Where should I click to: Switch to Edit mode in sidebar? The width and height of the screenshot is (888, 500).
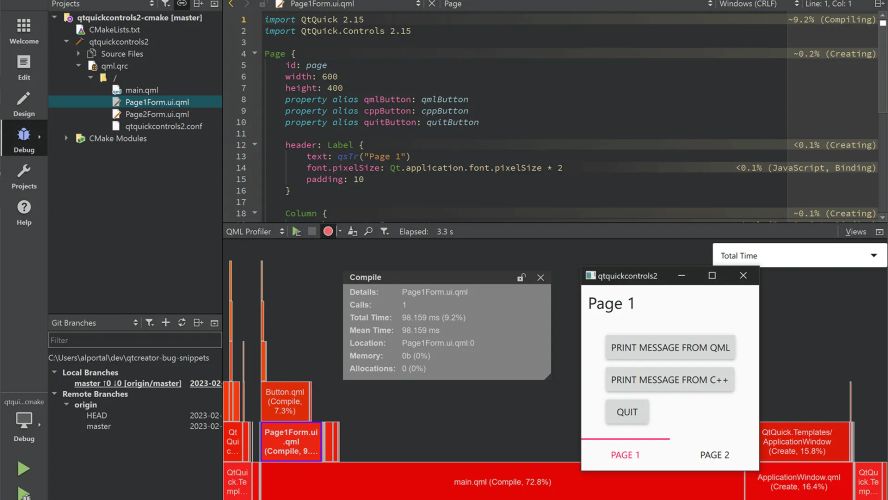[x=24, y=67]
